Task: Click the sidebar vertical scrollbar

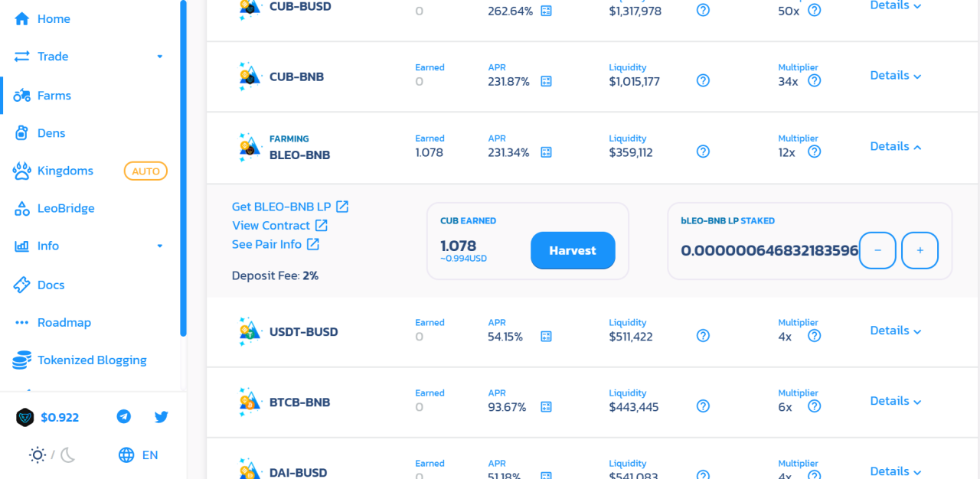Action: coord(183,168)
